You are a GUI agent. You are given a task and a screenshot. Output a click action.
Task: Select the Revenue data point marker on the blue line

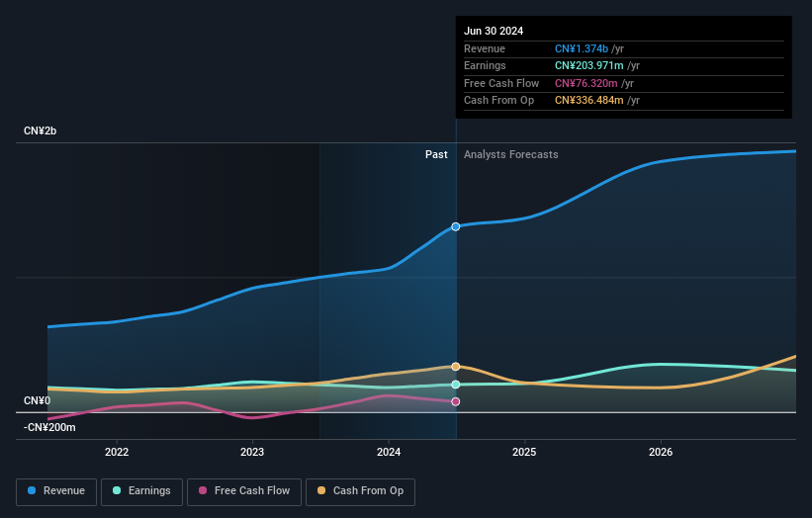click(456, 226)
